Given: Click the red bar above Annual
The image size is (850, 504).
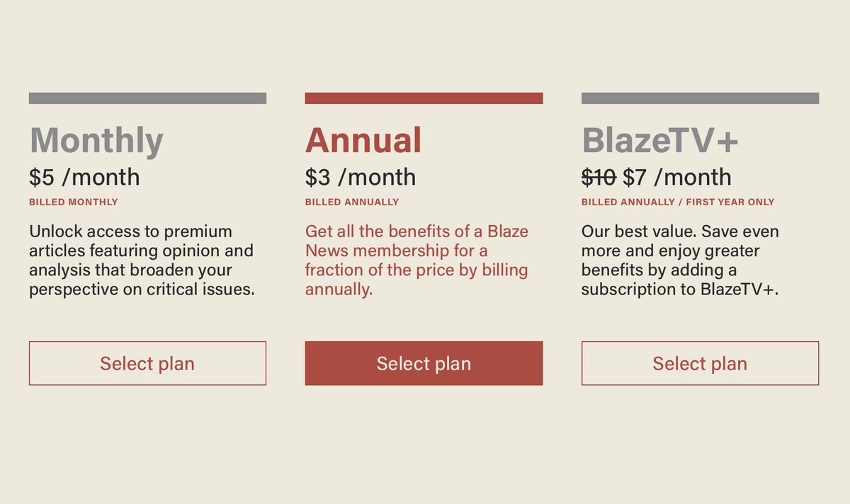Looking at the screenshot, I should point(424,98).
